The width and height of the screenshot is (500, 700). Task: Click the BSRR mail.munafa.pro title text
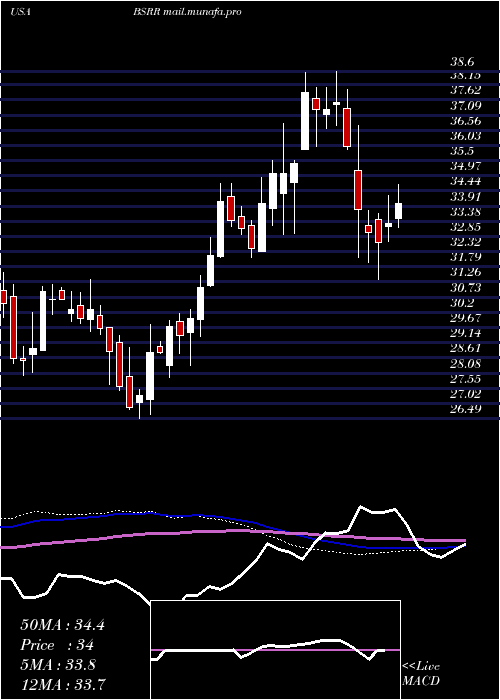(x=188, y=12)
